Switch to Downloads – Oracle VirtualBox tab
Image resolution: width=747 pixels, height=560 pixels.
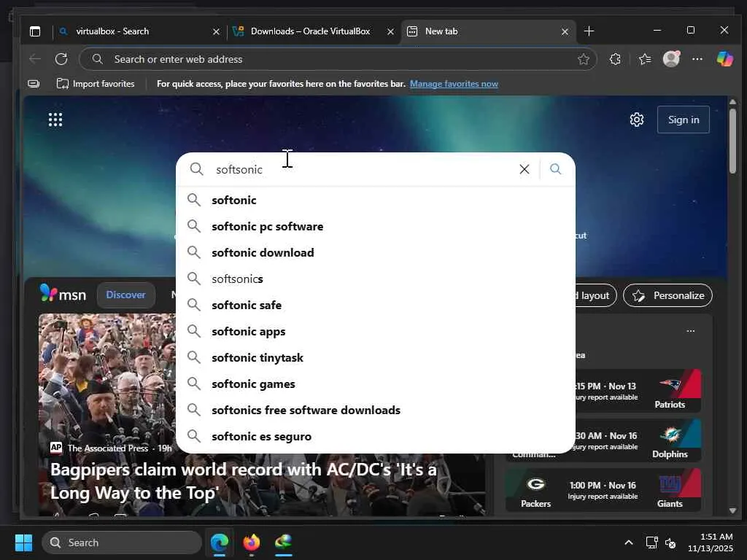(x=314, y=31)
